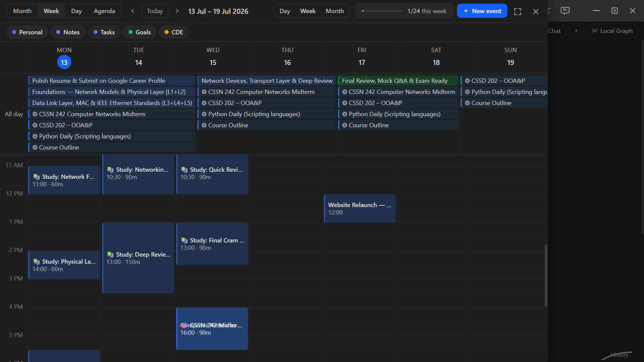Click the target icon on Monday's Python Daily
This screenshot has height=362, width=644.
pyautogui.click(x=35, y=136)
